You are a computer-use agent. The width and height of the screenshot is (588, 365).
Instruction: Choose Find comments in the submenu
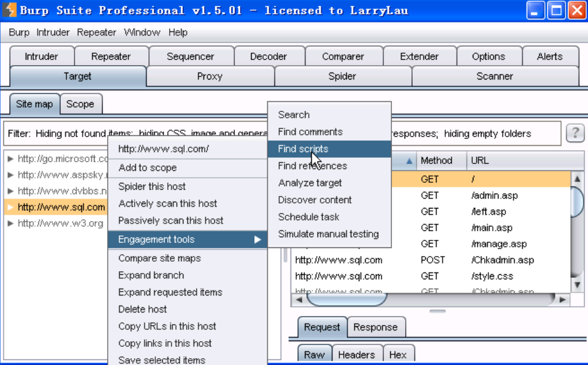(329, 132)
